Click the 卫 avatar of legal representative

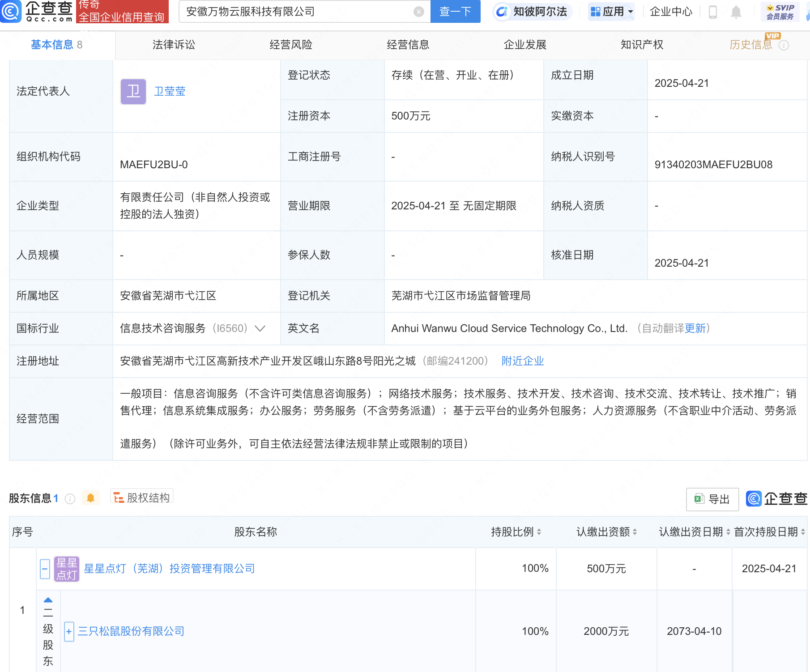(x=133, y=91)
